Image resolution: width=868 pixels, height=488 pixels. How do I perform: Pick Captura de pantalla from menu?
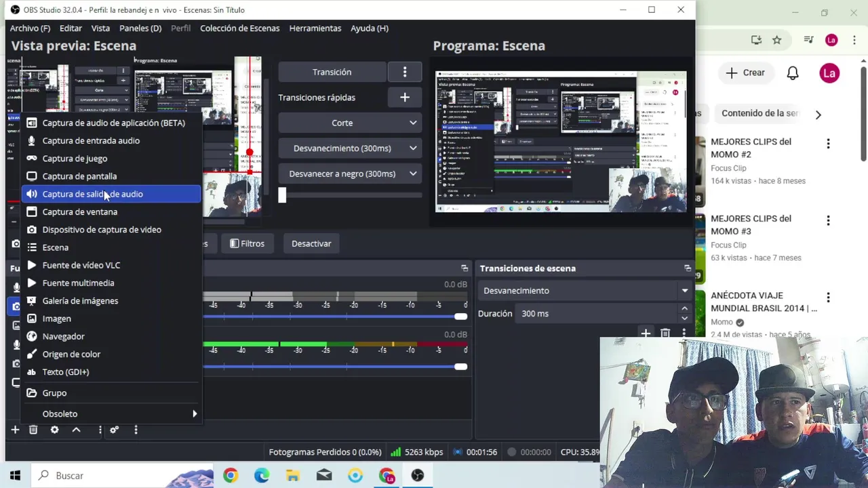click(111, 176)
